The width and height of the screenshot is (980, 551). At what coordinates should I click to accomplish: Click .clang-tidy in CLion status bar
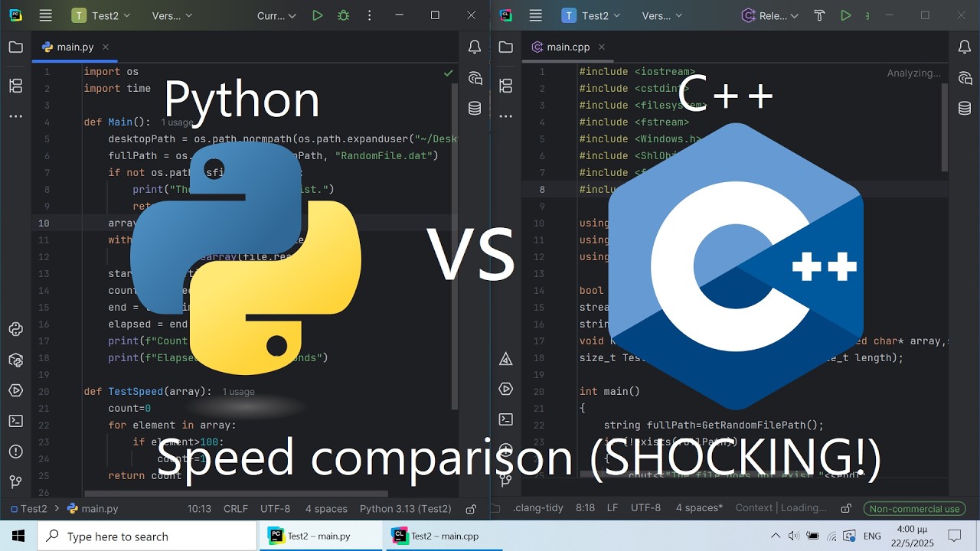pyautogui.click(x=538, y=508)
